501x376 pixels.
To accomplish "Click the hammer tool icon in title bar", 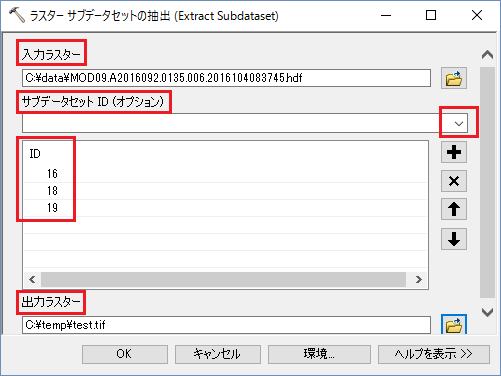I will pos(17,15).
